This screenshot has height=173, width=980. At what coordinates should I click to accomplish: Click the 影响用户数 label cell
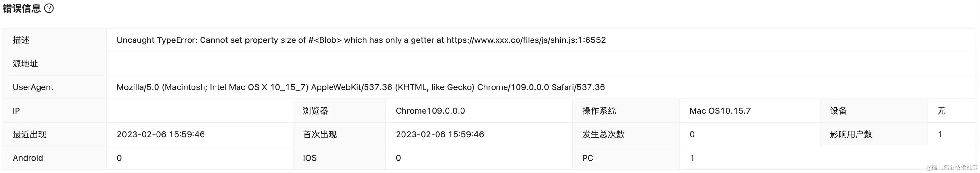pyautogui.click(x=851, y=134)
